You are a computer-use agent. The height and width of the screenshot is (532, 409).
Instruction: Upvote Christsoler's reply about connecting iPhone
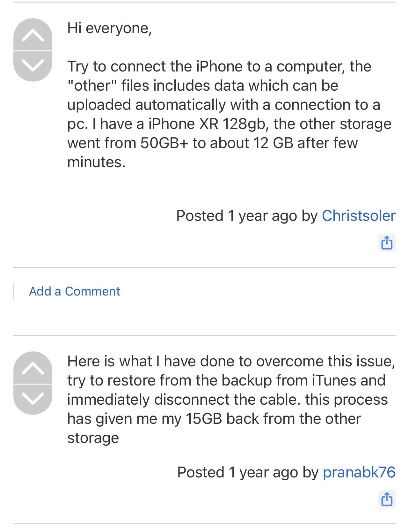(x=33, y=34)
